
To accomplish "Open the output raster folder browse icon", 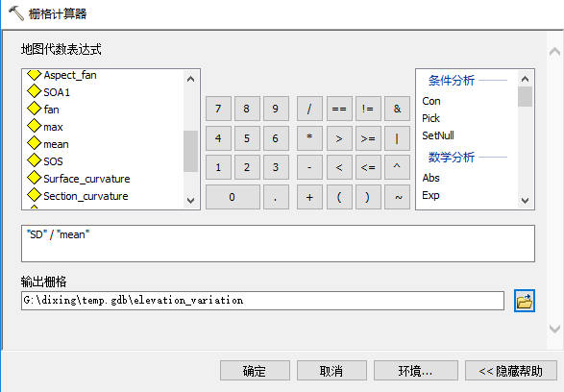I will [x=524, y=301].
